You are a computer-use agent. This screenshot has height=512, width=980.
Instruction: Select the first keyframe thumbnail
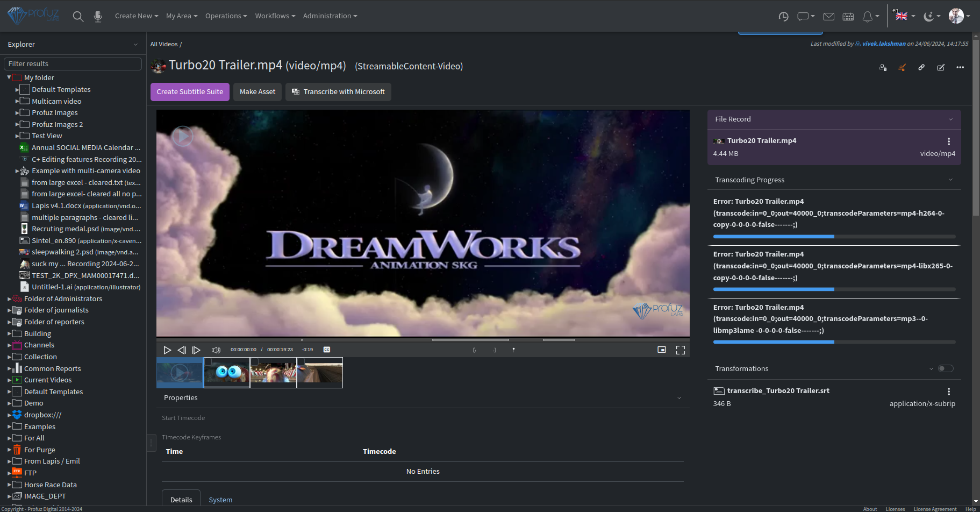tap(180, 373)
